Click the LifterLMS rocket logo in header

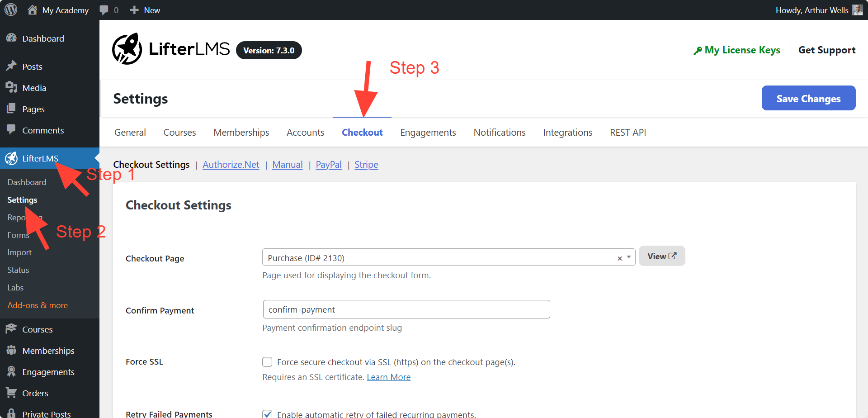[127, 49]
